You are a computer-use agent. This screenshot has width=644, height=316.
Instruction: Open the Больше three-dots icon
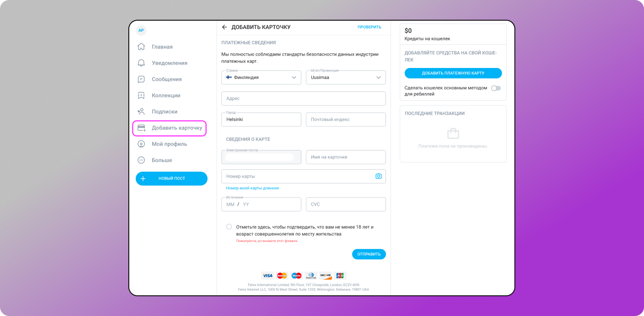(x=142, y=160)
